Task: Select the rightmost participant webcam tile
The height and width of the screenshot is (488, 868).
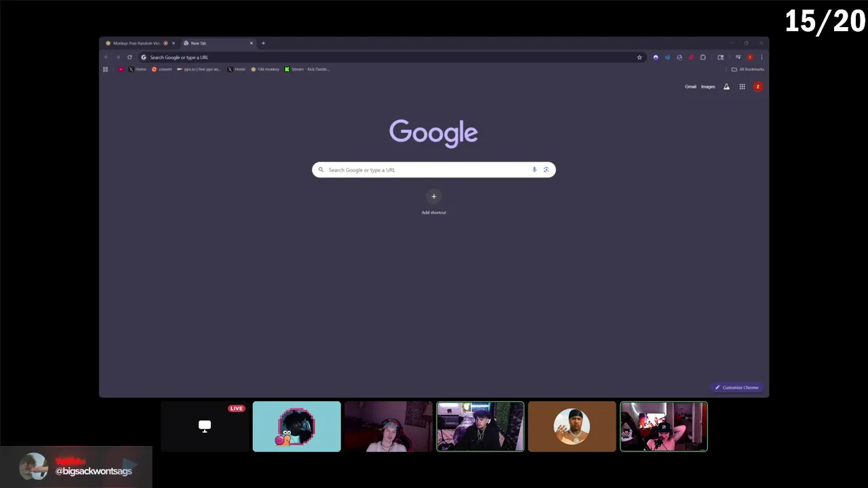Action: [x=664, y=426]
